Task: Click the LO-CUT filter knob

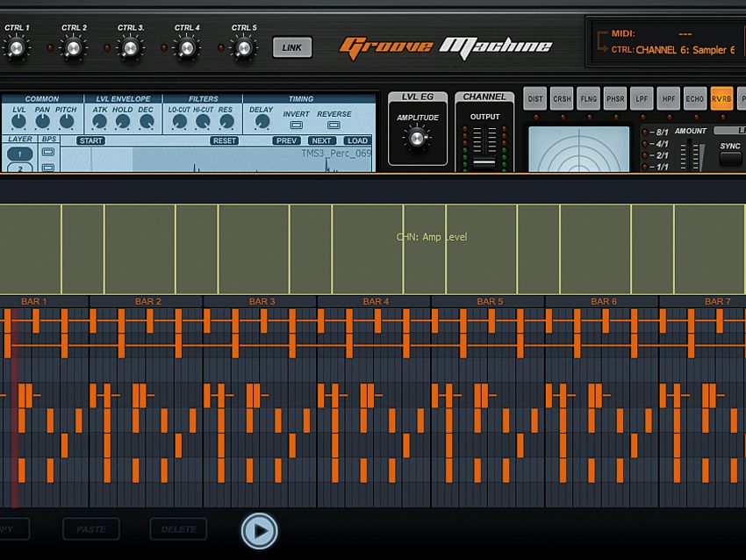Action: (179, 122)
